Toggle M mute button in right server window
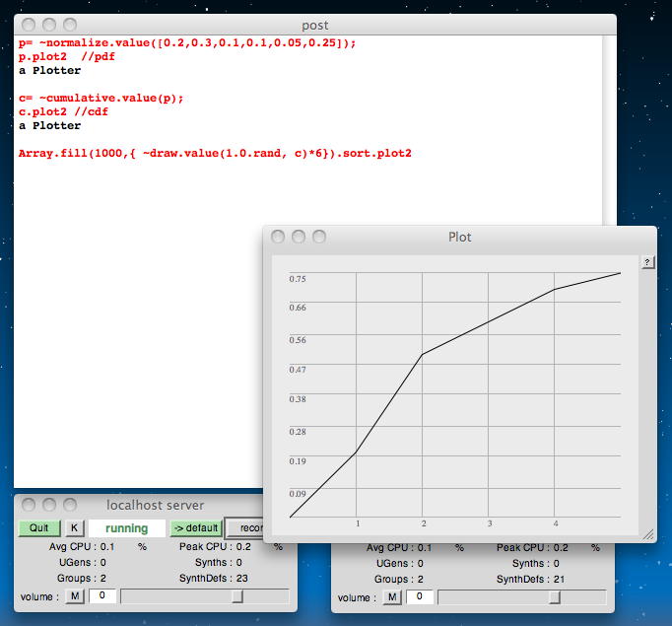The height and width of the screenshot is (626, 672). click(x=392, y=596)
